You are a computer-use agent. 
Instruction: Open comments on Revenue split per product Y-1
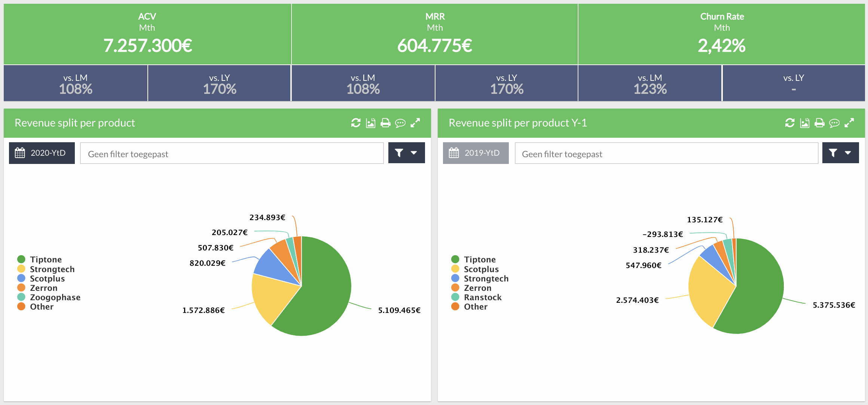[x=835, y=123]
